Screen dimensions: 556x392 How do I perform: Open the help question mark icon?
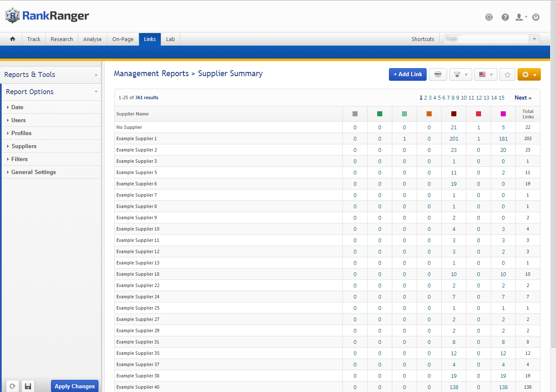pyautogui.click(x=505, y=17)
